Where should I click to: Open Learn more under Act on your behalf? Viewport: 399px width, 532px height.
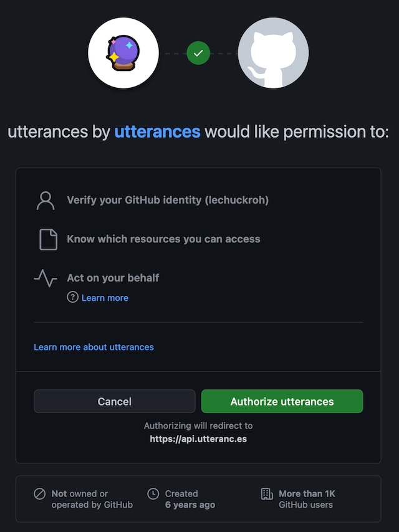tap(105, 298)
